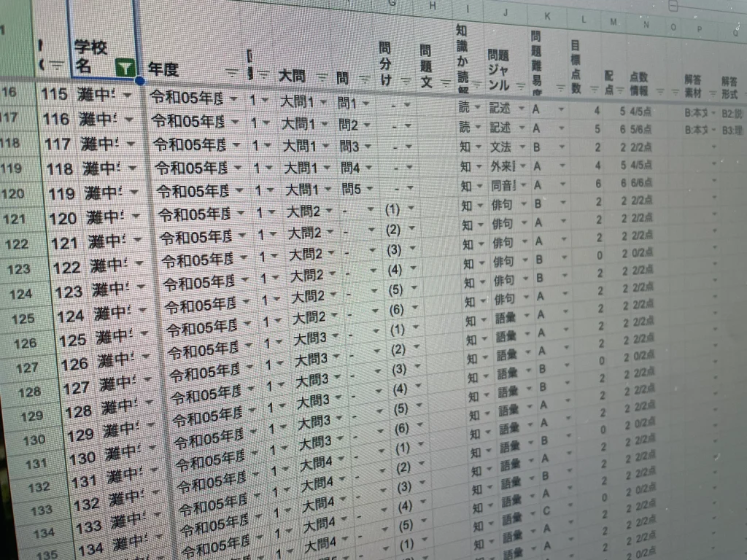Open the 問5 cell dropdown arrow
The width and height of the screenshot is (747, 560).
point(370,189)
